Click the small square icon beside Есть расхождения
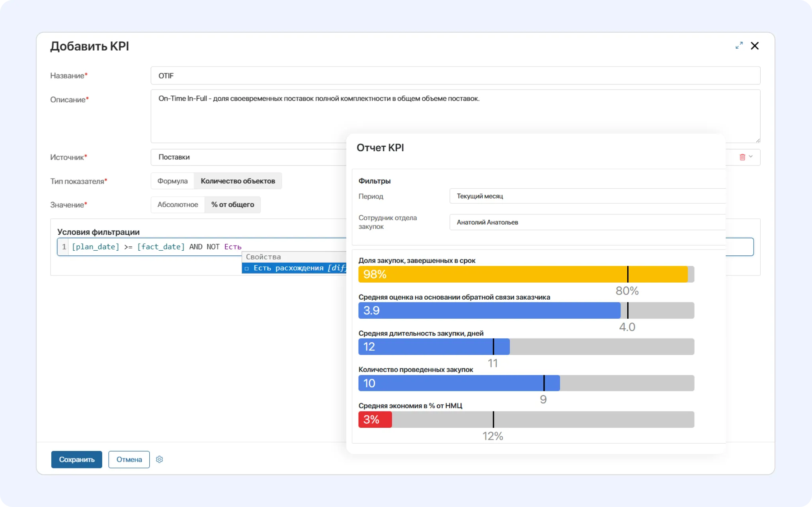 point(247,268)
